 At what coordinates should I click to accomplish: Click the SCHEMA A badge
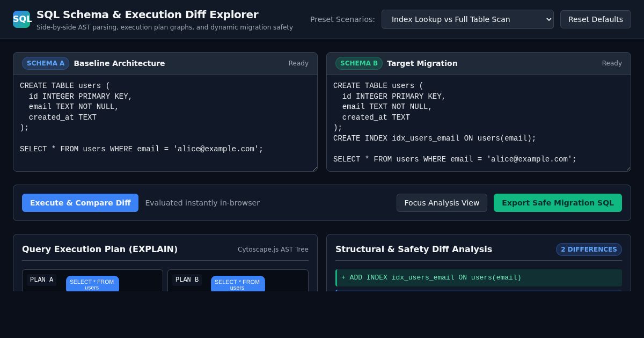pos(46,63)
